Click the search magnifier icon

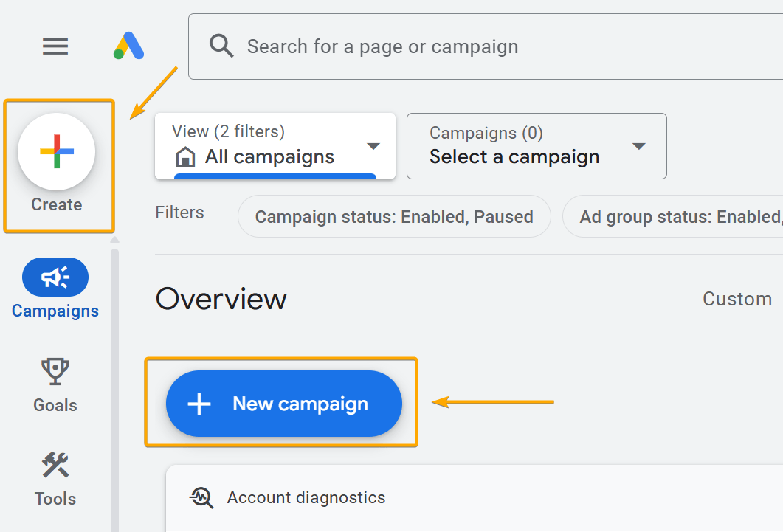(221, 46)
